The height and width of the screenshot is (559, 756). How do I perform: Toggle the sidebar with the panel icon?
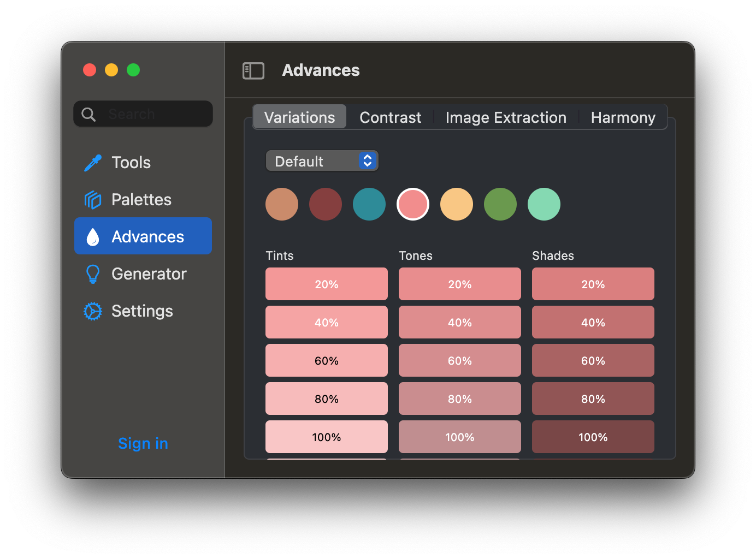click(253, 70)
